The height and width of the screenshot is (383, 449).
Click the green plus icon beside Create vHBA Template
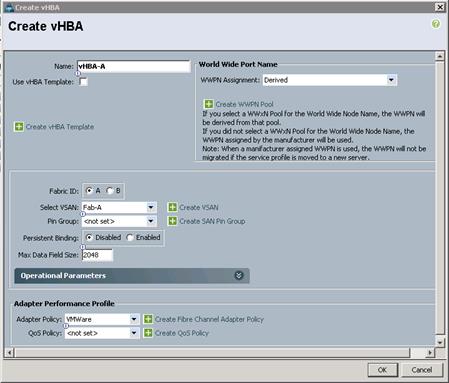pyautogui.click(x=19, y=127)
